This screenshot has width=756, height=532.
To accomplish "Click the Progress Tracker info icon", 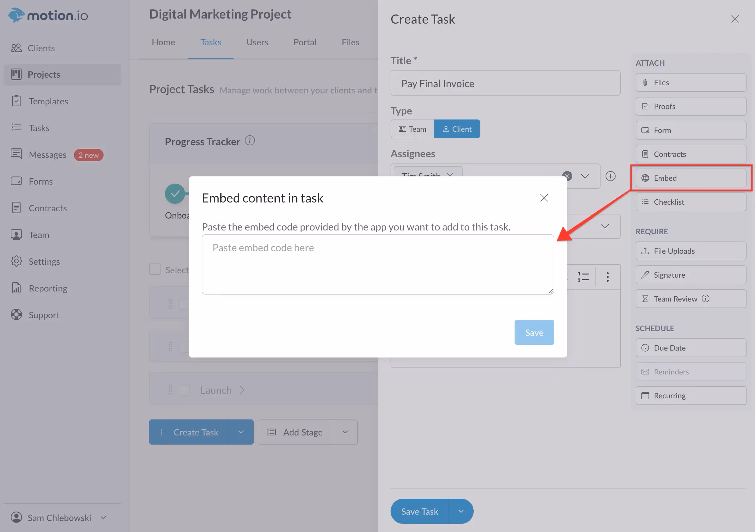I will 250,141.
